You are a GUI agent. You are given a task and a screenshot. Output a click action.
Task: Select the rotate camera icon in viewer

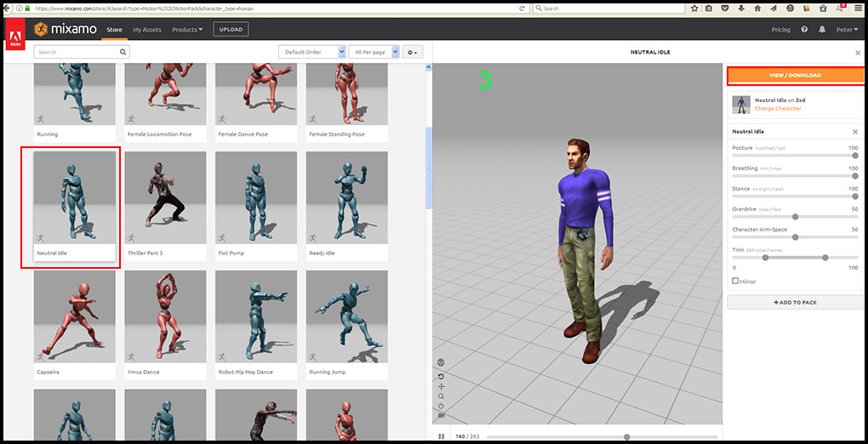coord(441,377)
